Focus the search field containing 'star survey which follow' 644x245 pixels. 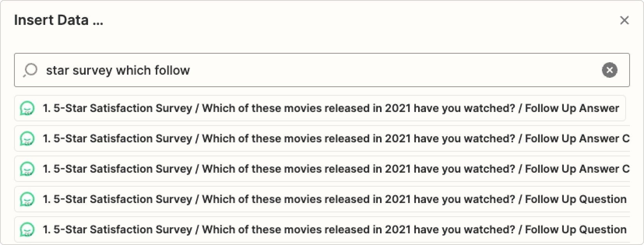tap(322, 70)
